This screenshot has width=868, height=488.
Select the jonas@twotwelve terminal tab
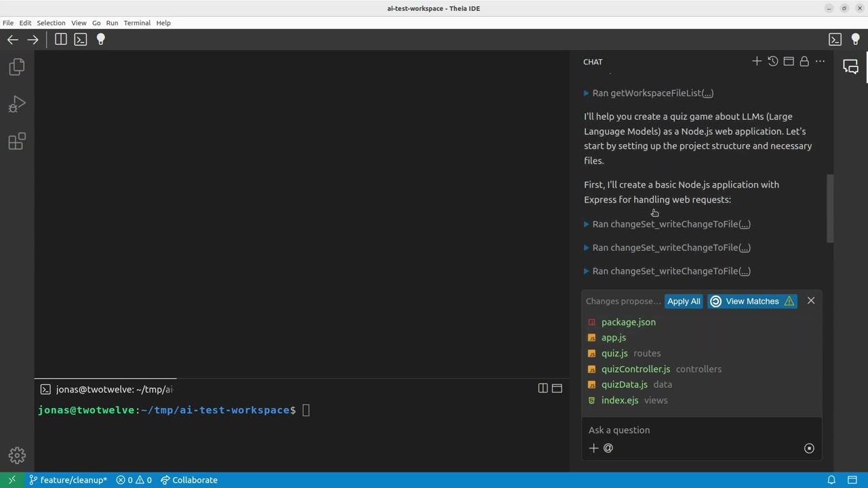pos(106,389)
